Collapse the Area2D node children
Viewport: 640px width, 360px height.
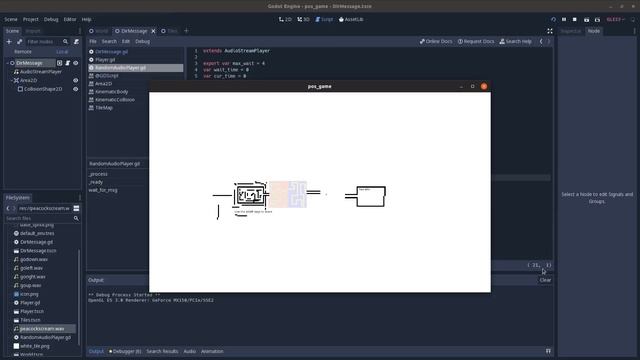[11, 80]
